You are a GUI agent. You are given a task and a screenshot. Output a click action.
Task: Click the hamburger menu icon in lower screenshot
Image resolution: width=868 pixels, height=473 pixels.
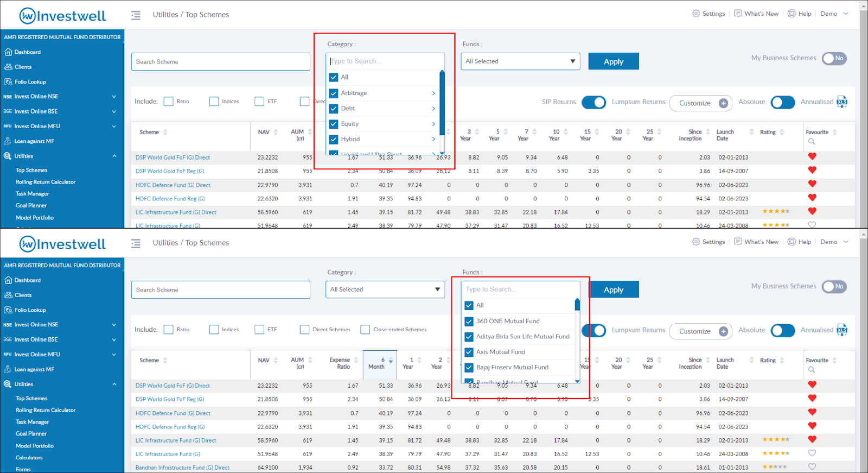[x=136, y=243]
